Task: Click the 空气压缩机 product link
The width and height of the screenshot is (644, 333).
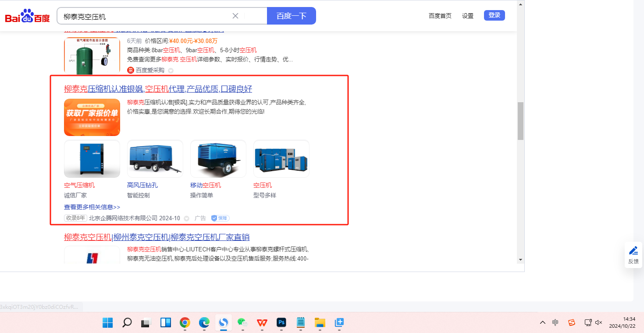Action: 79,185
